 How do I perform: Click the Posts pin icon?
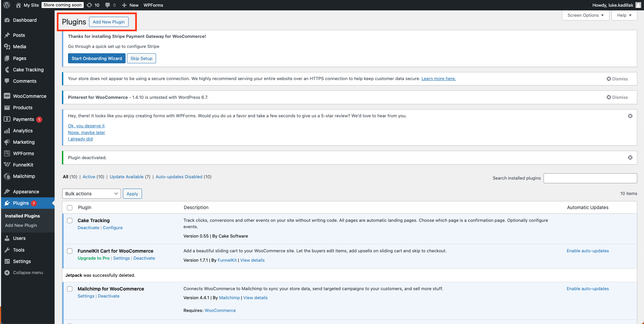click(7, 35)
